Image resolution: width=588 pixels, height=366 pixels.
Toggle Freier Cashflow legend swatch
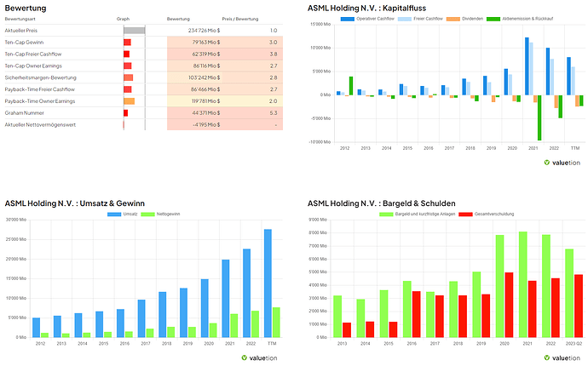click(x=405, y=19)
